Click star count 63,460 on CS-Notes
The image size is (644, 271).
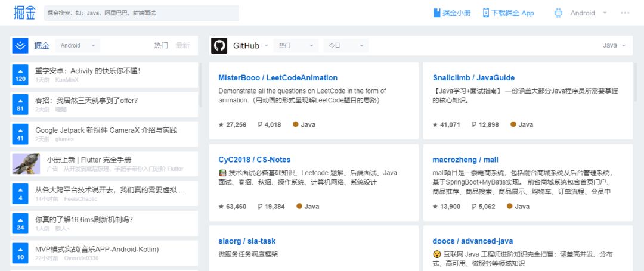click(233, 207)
